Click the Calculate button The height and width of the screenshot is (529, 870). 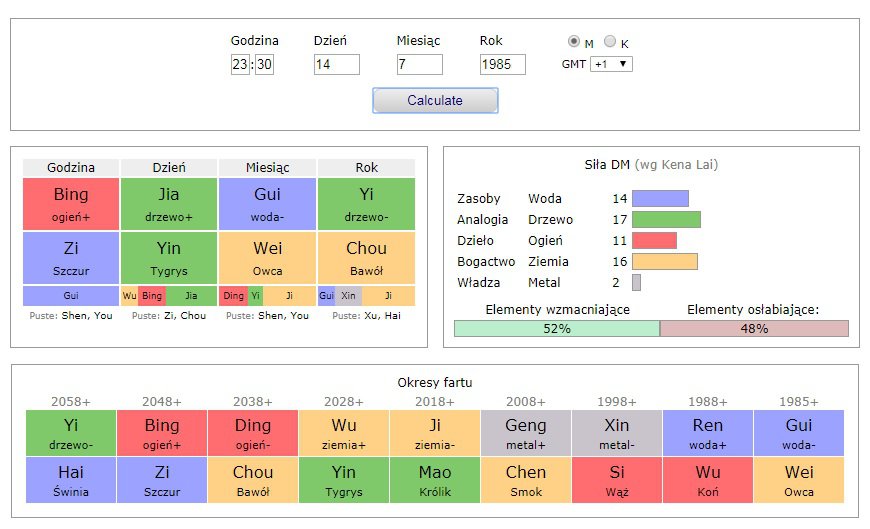coord(435,100)
